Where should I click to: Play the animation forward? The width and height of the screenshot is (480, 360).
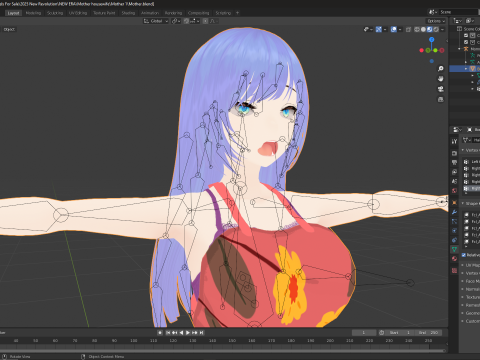(188, 333)
